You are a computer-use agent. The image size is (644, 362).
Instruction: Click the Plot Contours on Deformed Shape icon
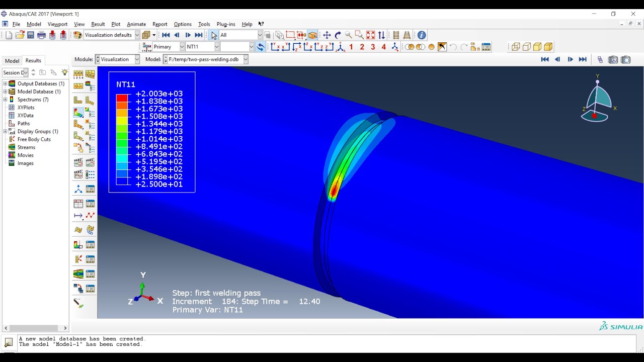tap(78, 113)
